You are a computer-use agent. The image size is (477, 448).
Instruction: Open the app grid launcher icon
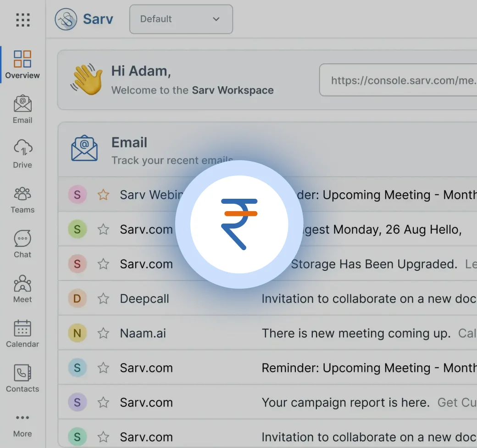click(23, 20)
